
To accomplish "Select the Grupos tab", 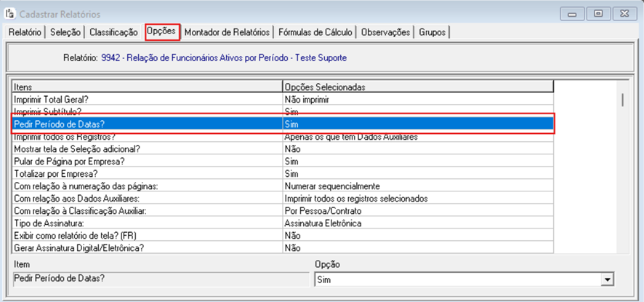I will [433, 32].
